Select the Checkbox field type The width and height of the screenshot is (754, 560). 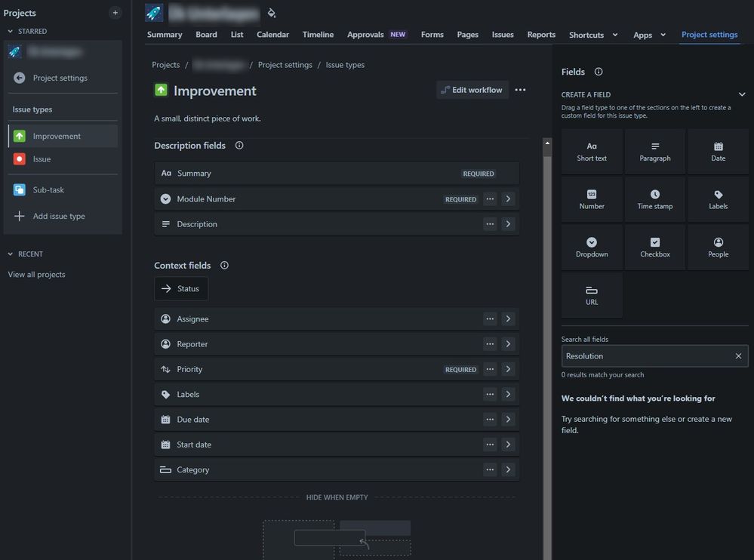pos(654,248)
